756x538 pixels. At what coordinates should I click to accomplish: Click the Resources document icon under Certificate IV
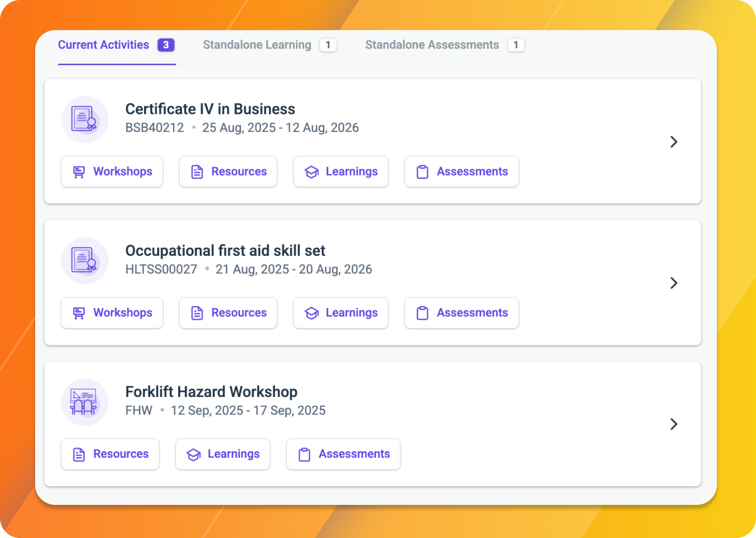(x=198, y=172)
